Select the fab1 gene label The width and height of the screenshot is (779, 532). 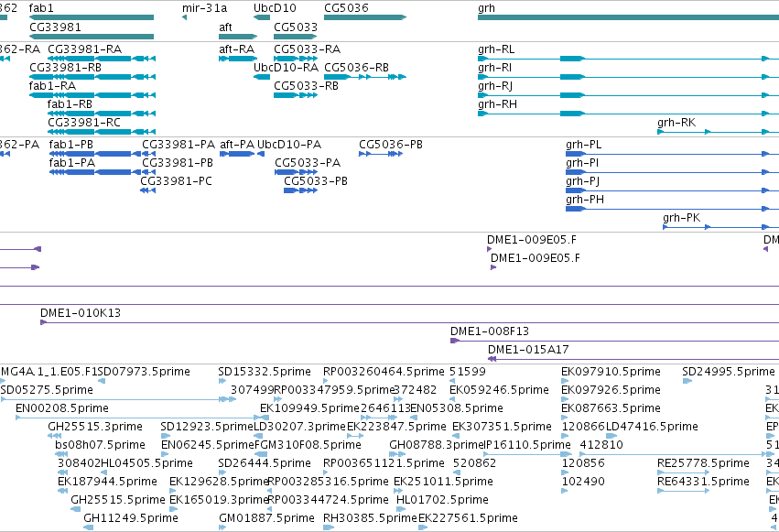click(41, 8)
